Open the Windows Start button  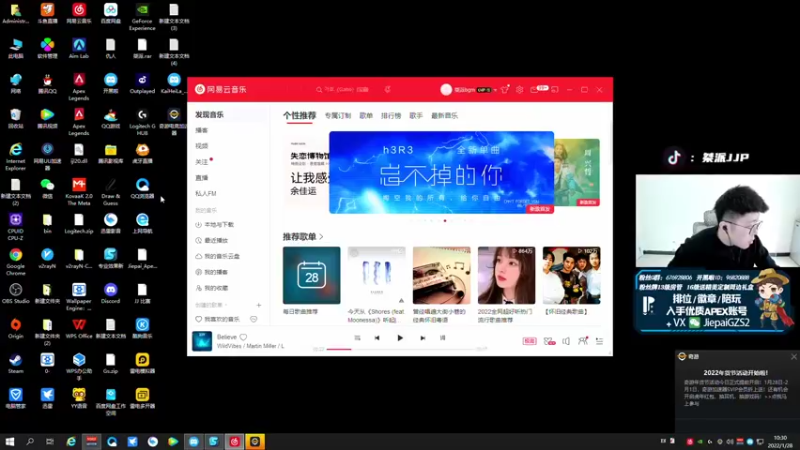tap(10, 442)
